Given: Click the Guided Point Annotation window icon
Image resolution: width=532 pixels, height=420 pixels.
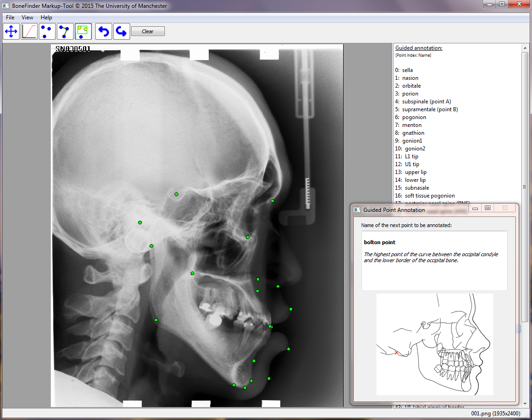Looking at the screenshot, I should pos(357,210).
